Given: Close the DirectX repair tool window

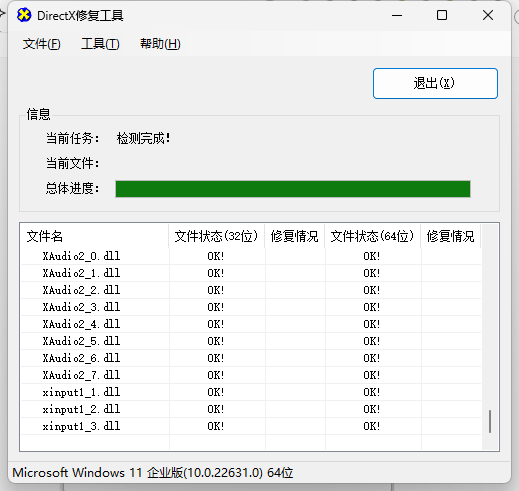Looking at the screenshot, I should [488, 15].
